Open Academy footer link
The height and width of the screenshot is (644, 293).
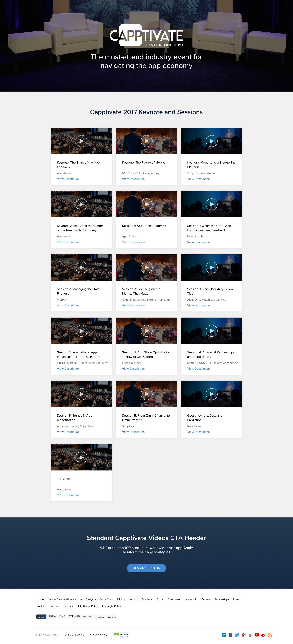(147, 599)
